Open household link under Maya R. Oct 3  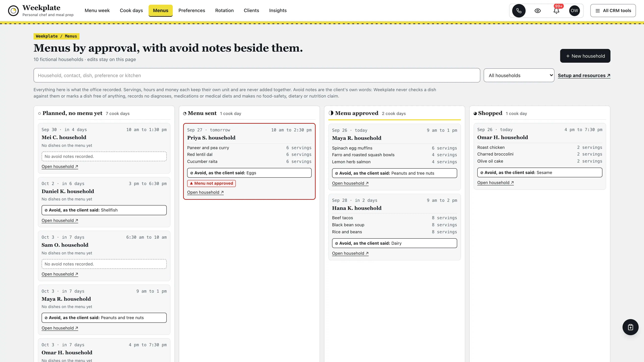pyautogui.click(x=60, y=328)
